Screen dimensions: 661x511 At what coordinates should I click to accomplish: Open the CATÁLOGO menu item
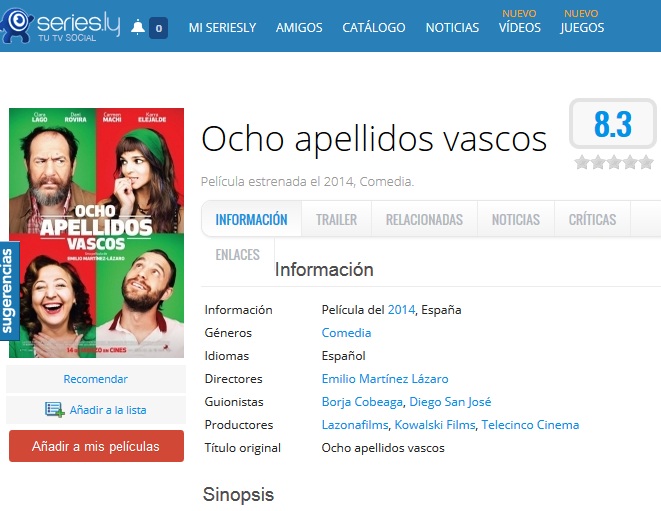(x=373, y=28)
